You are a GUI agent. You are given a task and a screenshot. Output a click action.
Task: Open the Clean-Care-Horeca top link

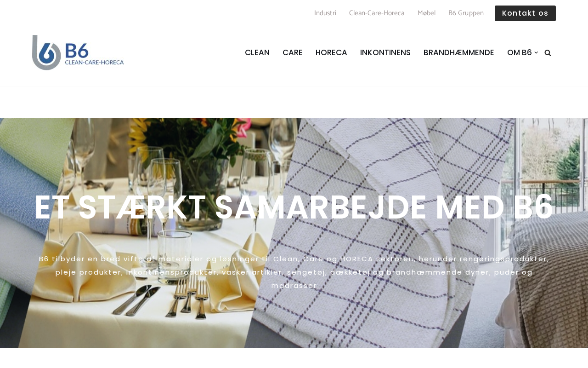pos(377,13)
